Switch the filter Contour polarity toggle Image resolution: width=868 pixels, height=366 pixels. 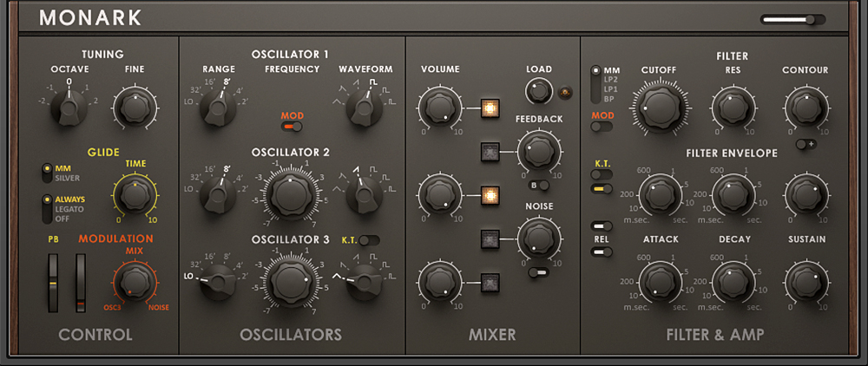click(804, 144)
